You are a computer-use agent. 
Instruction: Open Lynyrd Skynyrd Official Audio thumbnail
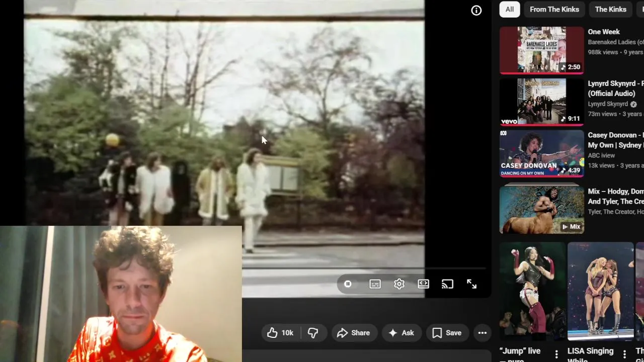542,102
